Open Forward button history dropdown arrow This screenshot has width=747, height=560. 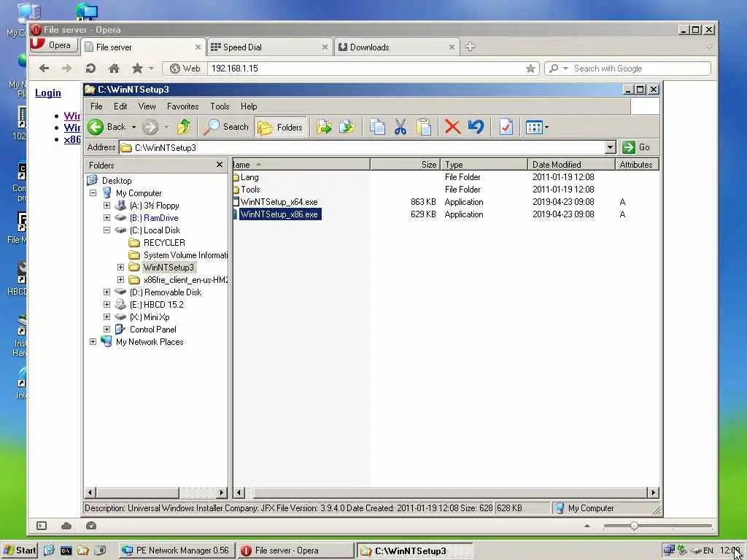166,127
